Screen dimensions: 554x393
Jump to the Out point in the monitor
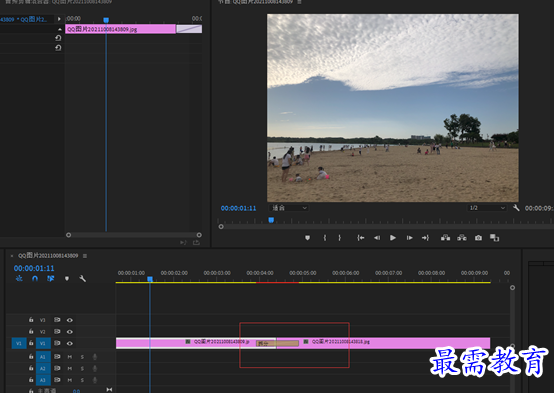425,238
